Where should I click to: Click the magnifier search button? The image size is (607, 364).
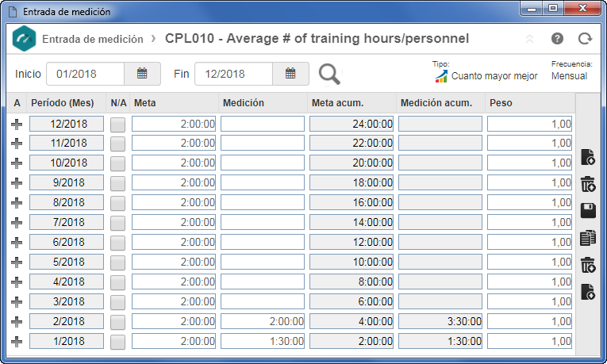329,74
